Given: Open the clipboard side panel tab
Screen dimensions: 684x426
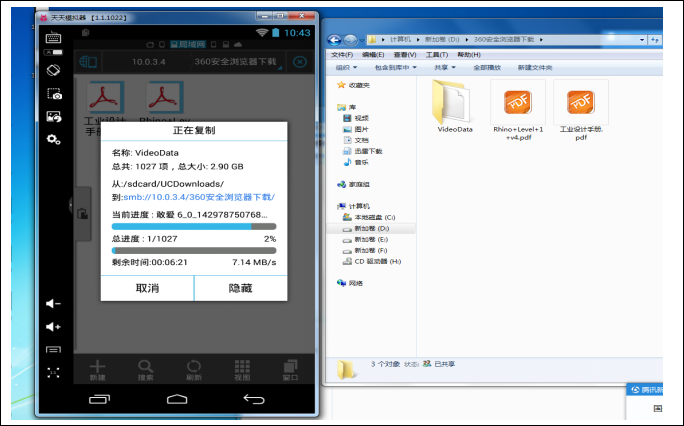Looking at the screenshot, I should tap(83, 214).
